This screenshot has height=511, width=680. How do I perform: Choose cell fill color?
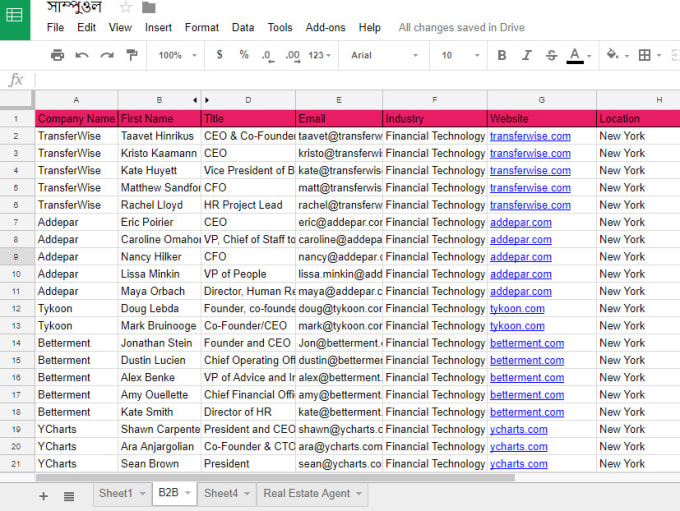point(612,55)
